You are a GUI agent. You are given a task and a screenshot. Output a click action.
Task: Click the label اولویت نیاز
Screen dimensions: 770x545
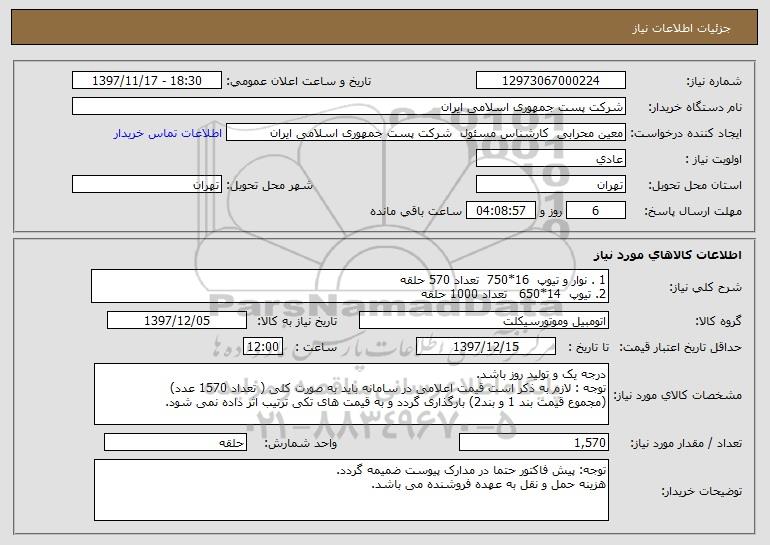(714, 159)
